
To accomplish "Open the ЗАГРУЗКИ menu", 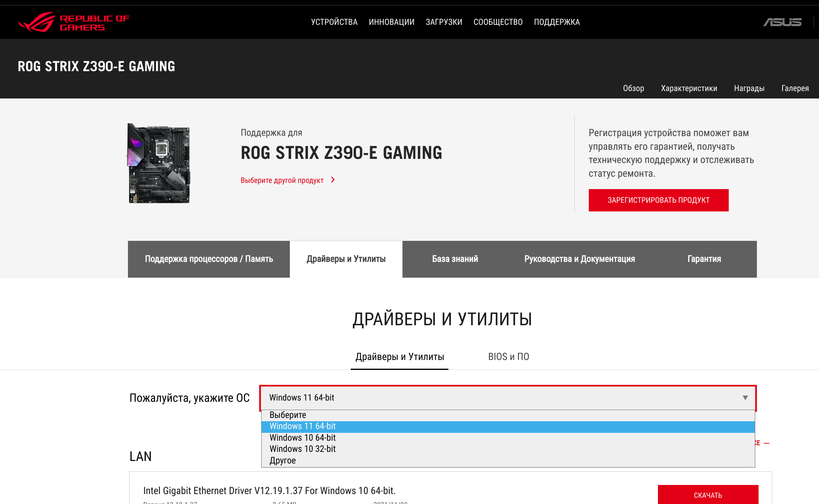I will pos(444,22).
